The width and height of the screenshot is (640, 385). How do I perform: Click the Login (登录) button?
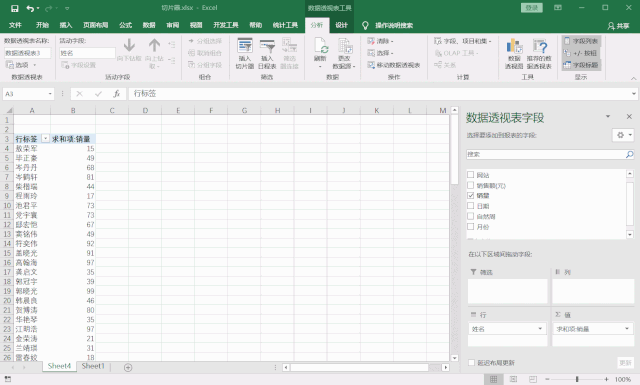point(532,8)
